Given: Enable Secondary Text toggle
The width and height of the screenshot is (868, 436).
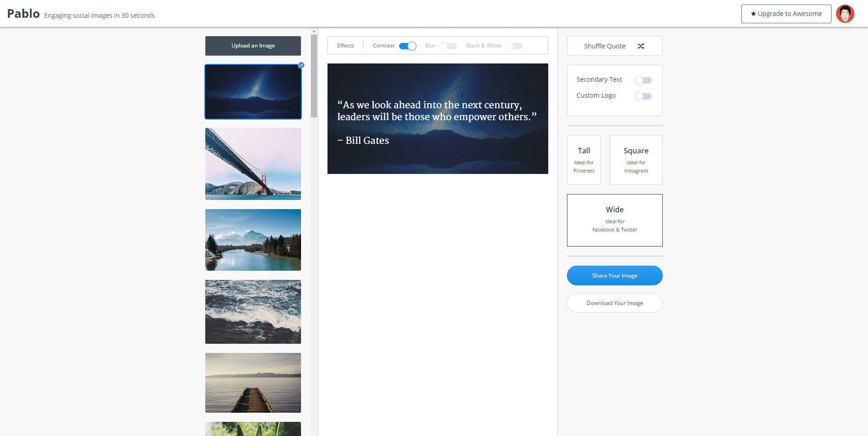Looking at the screenshot, I should click(643, 80).
